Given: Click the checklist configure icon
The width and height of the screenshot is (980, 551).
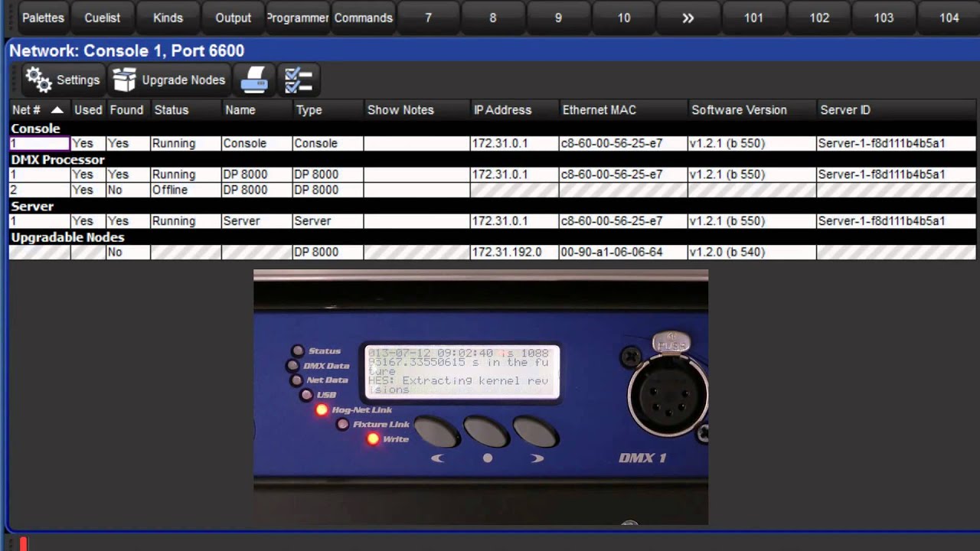Looking at the screenshot, I should point(298,80).
